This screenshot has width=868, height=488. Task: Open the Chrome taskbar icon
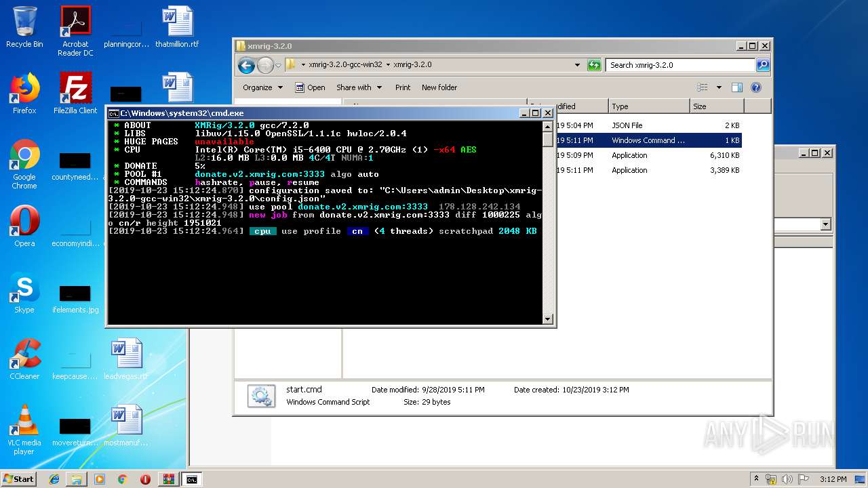point(123,479)
